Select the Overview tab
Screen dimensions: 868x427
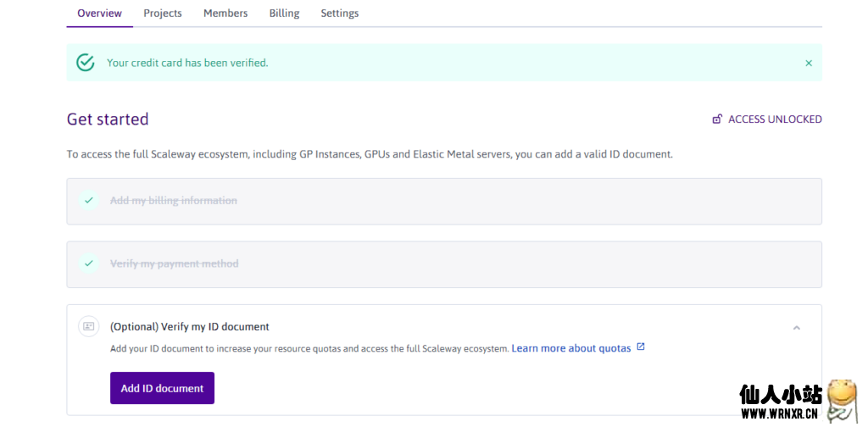tap(99, 14)
